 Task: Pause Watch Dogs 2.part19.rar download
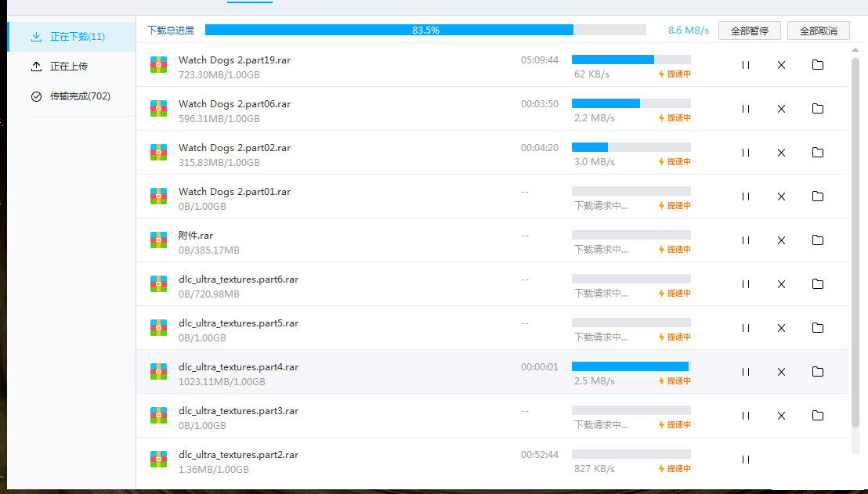tap(746, 65)
